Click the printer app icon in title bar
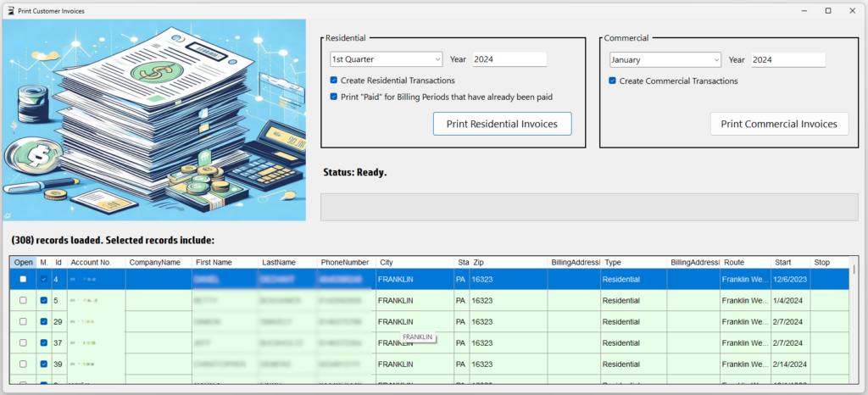 [x=9, y=10]
